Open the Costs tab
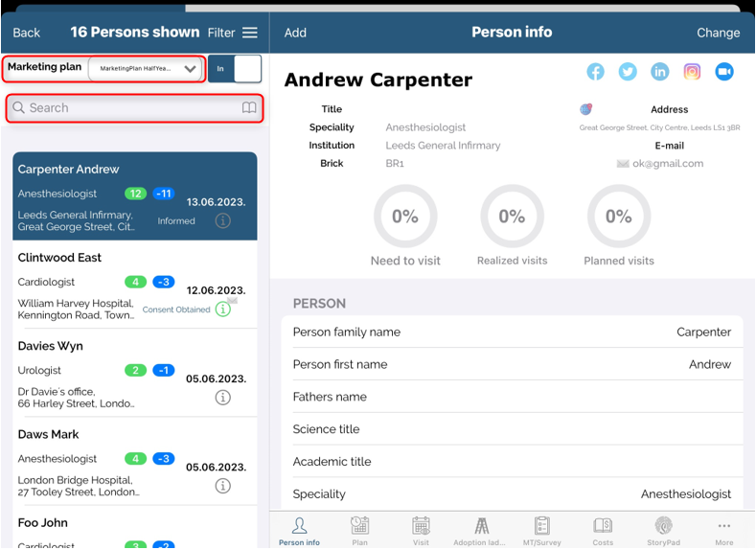This screenshot has height=550, width=756. (x=603, y=530)
